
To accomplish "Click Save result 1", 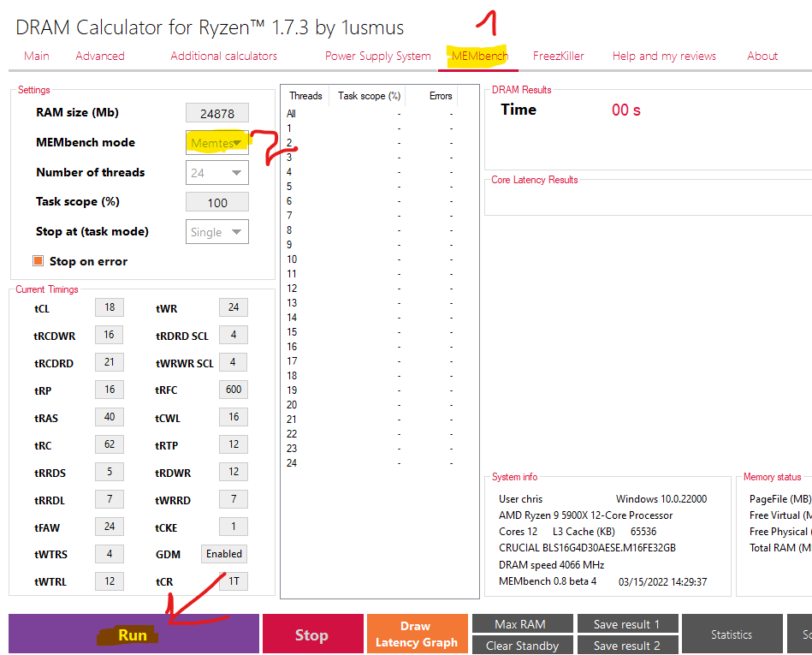I will 628,623.
